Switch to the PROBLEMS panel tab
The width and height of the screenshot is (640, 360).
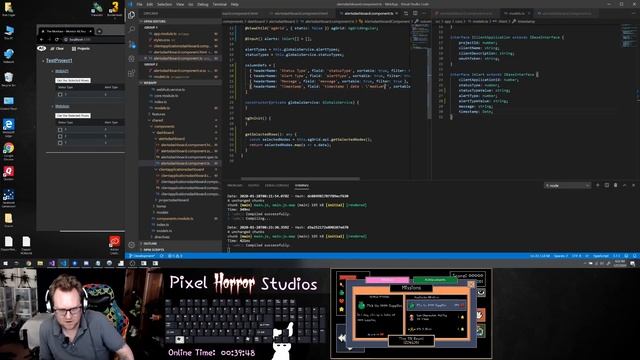point(235,185)
